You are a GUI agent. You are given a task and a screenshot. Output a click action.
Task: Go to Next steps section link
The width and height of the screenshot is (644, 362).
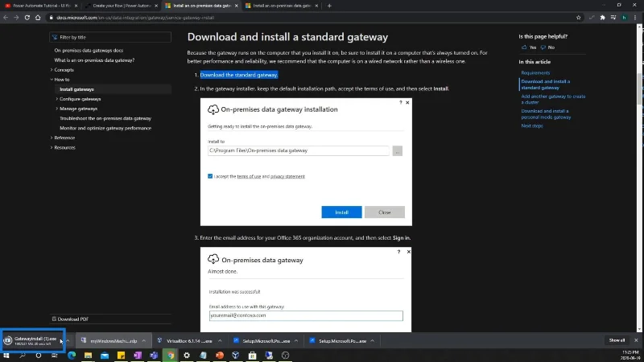[x=532, y=126]
